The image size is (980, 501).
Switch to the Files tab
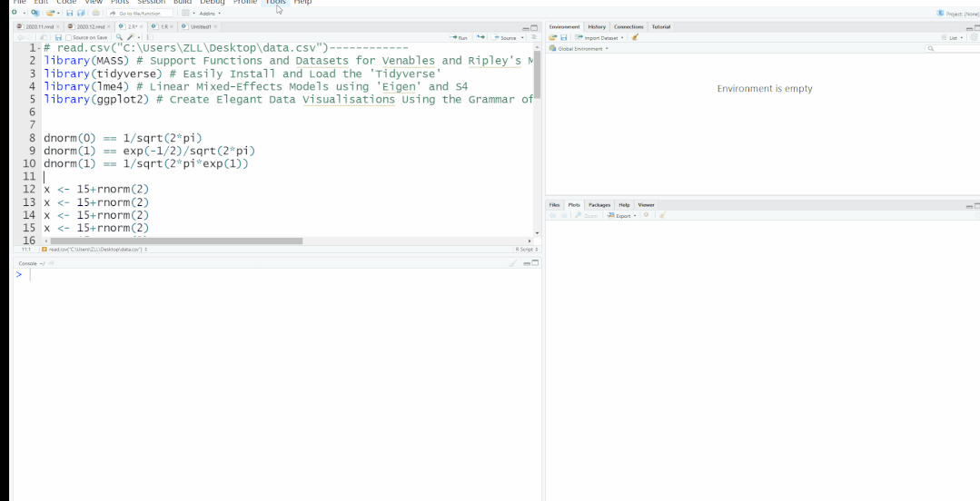tap(554, 205)
